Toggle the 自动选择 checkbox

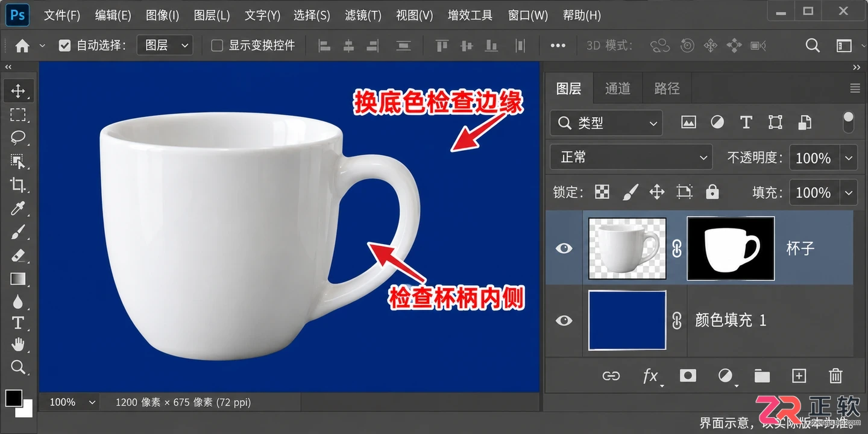[x=64, y=45]
